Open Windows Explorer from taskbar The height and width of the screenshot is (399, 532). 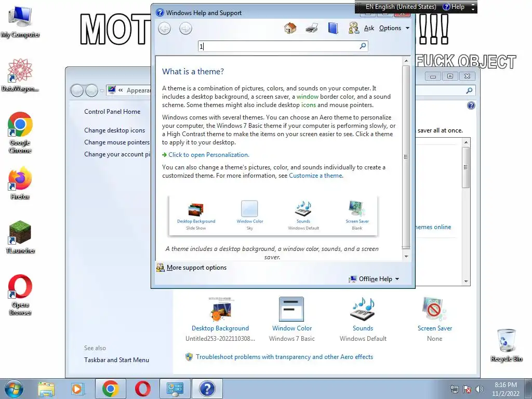[x=46, y=389]
